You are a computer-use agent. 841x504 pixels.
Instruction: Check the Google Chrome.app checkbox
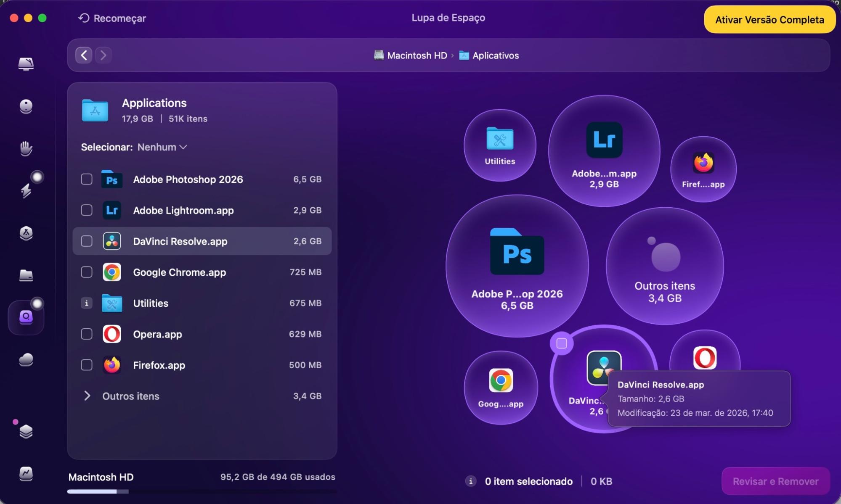pos(86,272)
